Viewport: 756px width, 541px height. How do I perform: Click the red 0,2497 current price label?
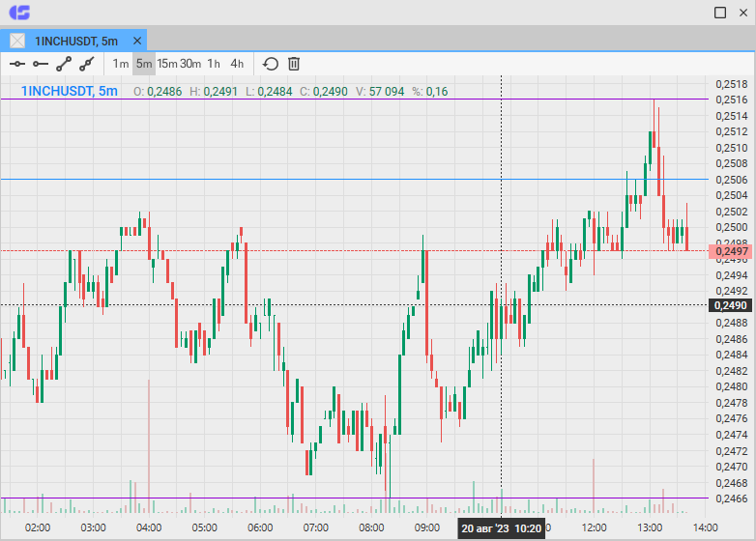tap(732, 251)
